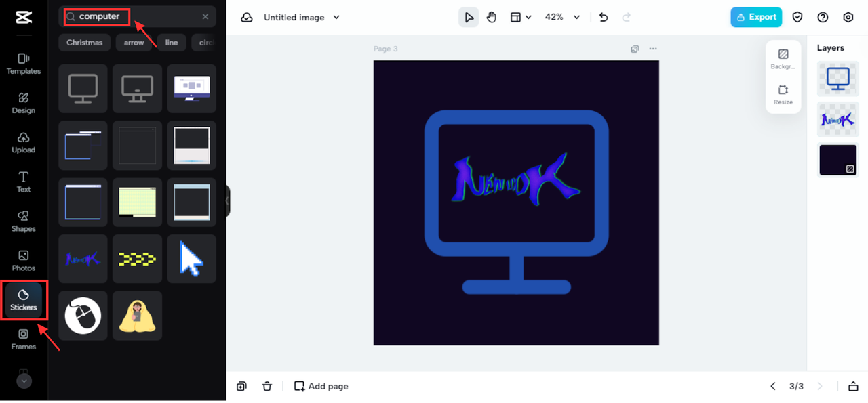Activate the select pointer tool
The image size is (868, 403).
tap(469, 17)
